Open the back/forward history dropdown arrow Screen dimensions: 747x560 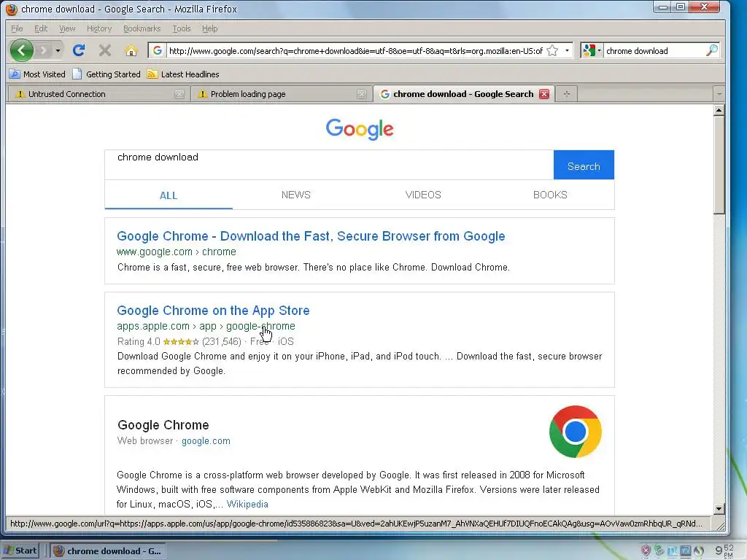[58, 50]
